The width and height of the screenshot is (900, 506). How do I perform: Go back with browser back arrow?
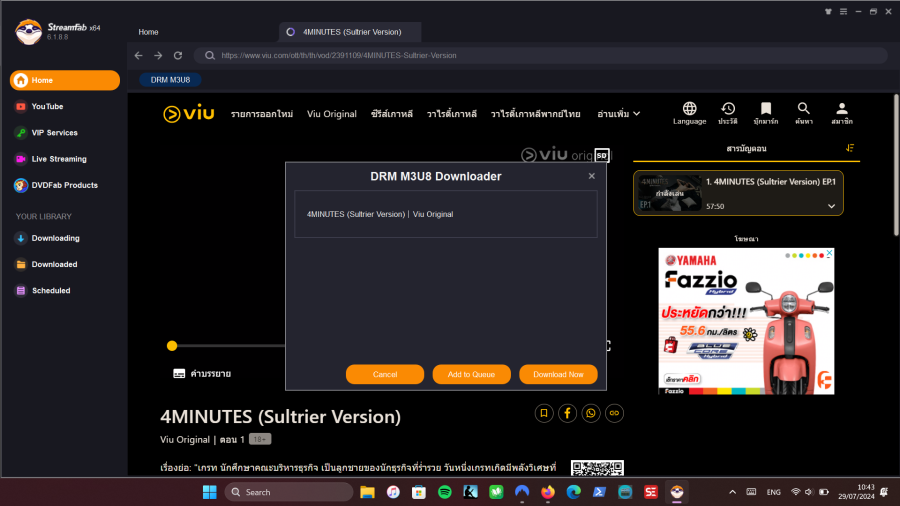coord(138,56)
